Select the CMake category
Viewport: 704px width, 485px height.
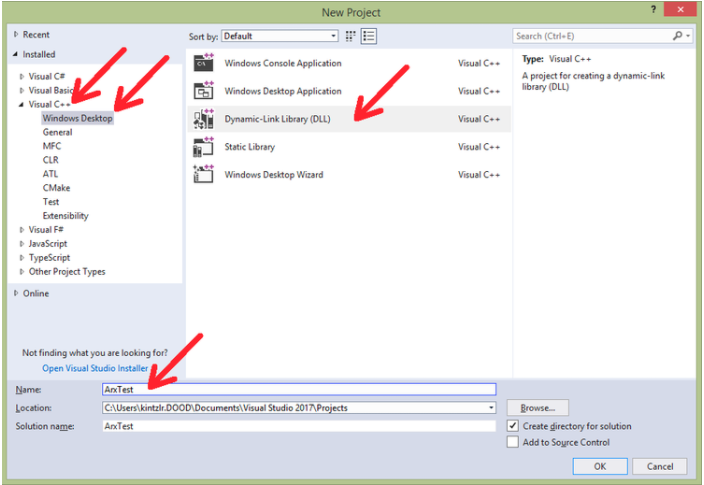pyautogui.click(x=56, y=188)
